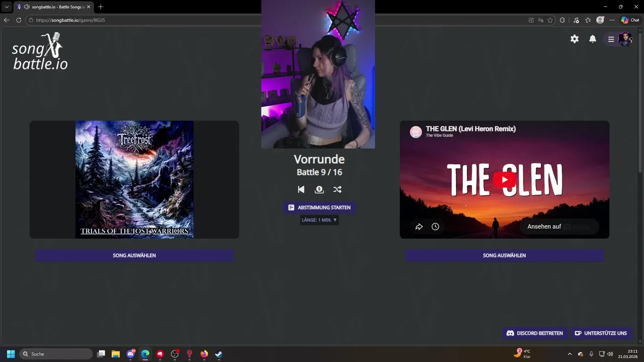Select THE GLEN song with Song Auswählen
This screenshot has height=362, width=644.
pos(504,255)
